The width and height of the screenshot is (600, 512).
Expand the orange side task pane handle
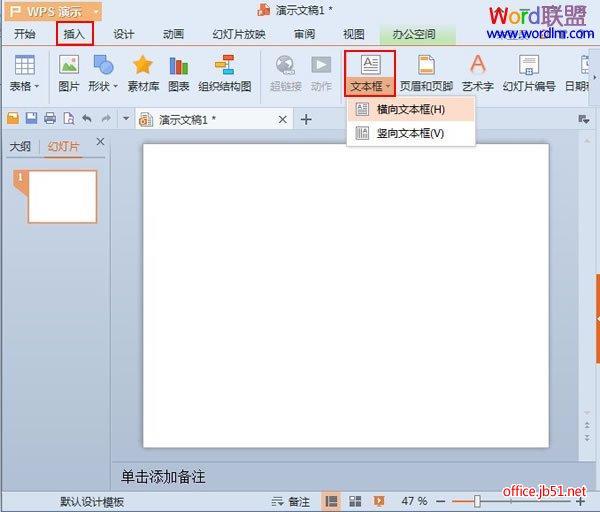click(x=597, y=318)
